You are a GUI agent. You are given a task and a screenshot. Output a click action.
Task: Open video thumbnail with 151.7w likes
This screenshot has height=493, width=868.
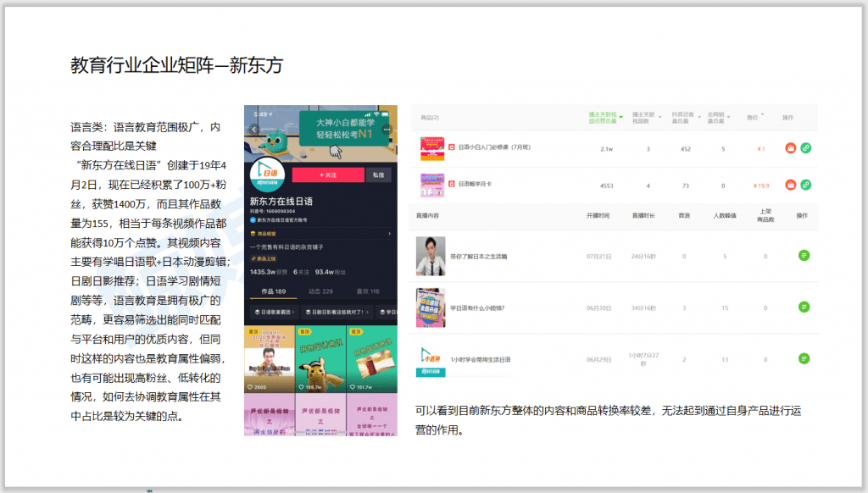pyautogui.click(x=372, y=359)
